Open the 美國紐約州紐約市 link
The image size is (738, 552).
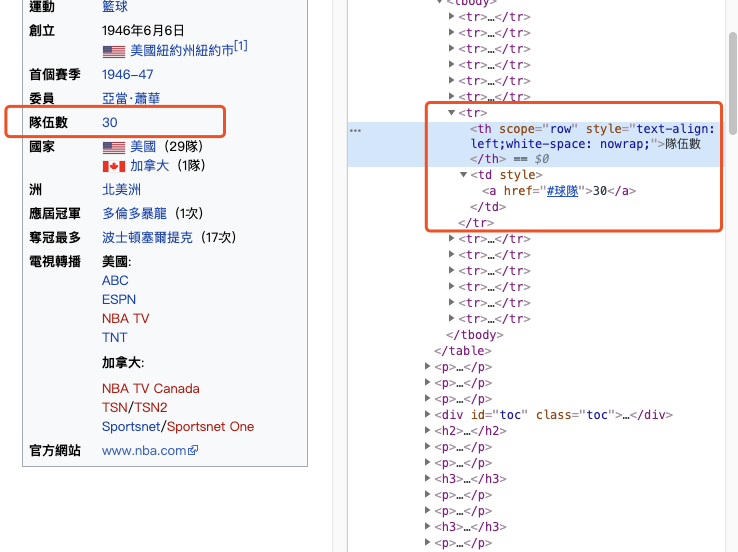tap(182, 50)
